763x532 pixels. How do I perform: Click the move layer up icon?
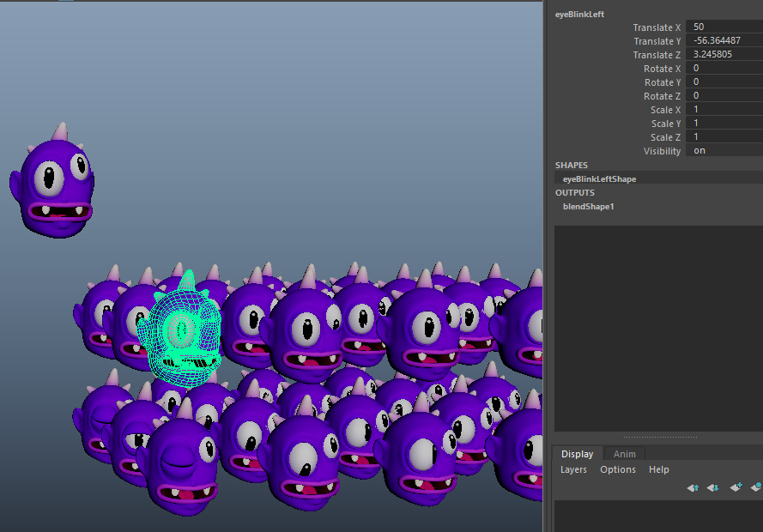(693, 487)
